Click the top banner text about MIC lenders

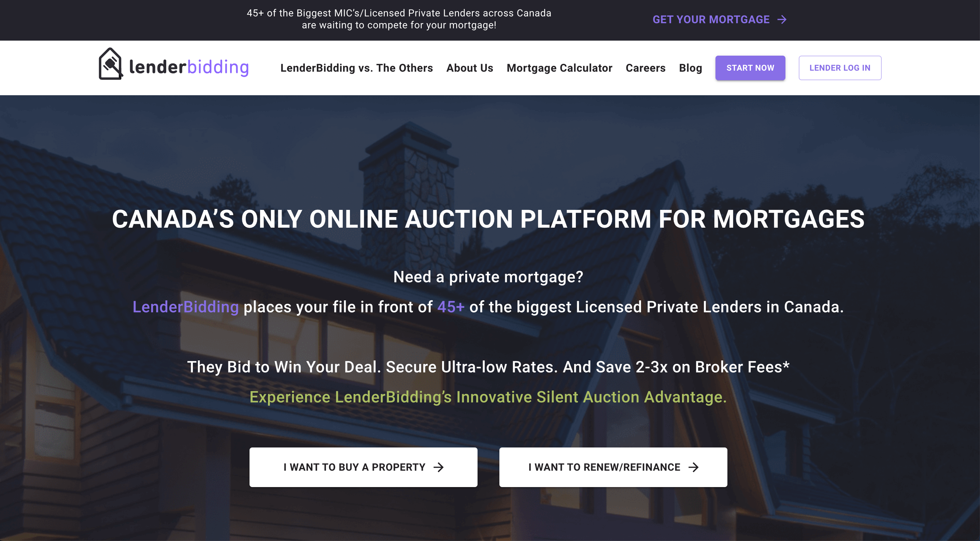coord(399,19)
